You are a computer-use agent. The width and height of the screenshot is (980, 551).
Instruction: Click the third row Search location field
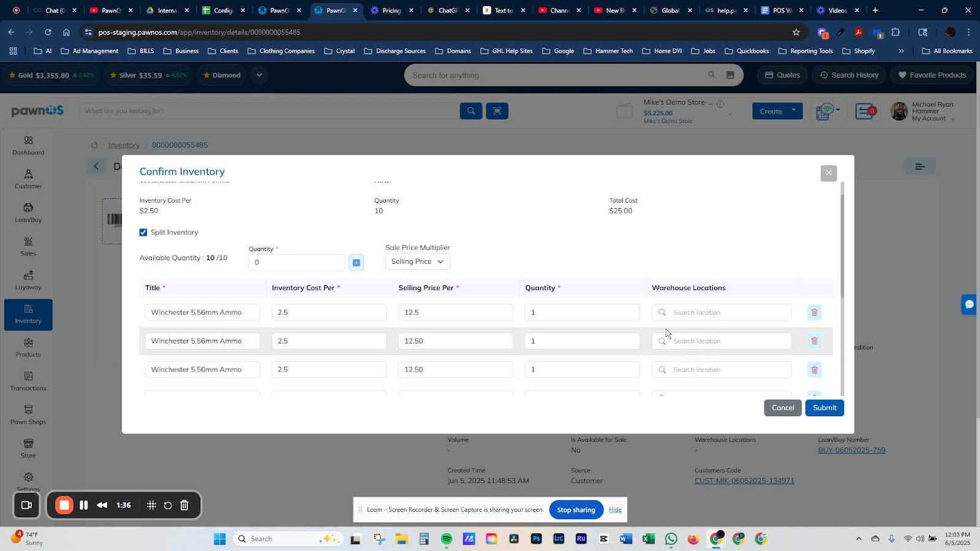tap(722, 370)
